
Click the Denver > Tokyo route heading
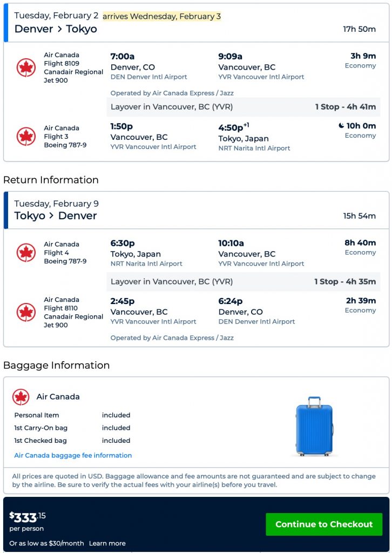click(x=56, y=29)
